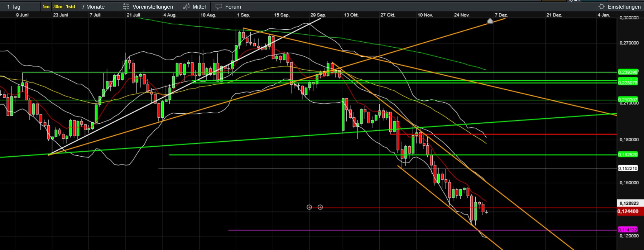Click the '7 Dez.' date on the time axis

[x=501, y=15]
